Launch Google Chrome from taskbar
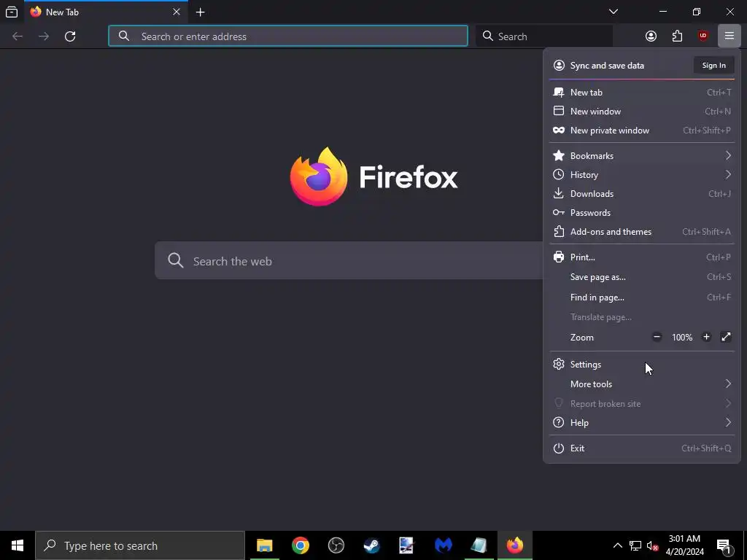This screenshot has height=560, width=747. [x=300, y=545]
